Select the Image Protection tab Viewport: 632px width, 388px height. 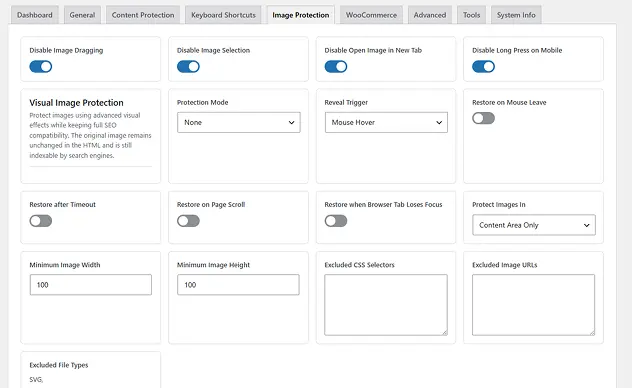(301, 15)
